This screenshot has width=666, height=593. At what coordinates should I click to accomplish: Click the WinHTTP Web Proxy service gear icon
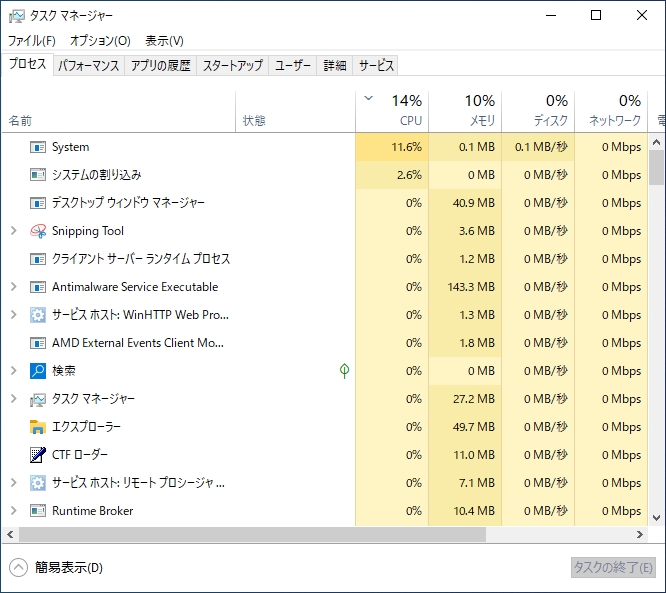pyautogui.click(x=38, y=315)
